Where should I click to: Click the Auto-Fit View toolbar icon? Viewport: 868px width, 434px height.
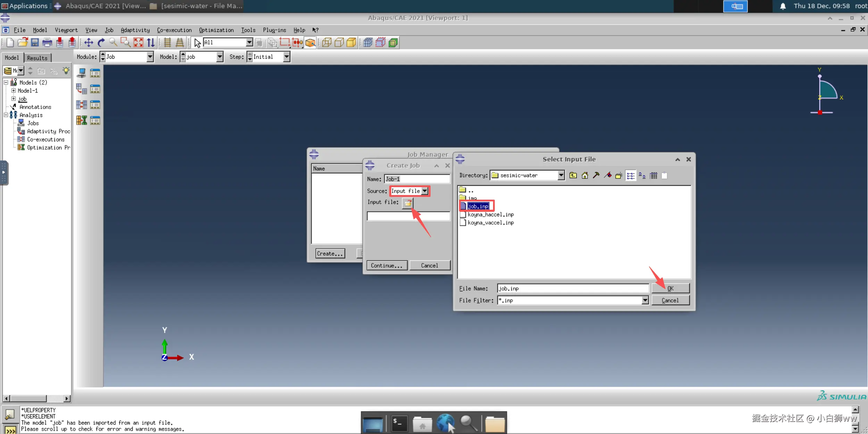point(138,43)
